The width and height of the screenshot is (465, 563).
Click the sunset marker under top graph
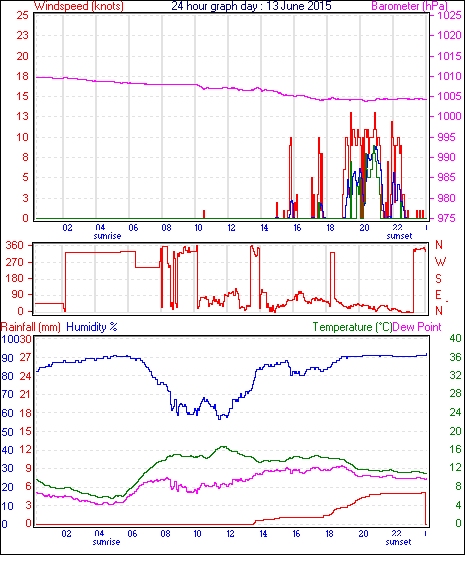pyautogui.click(x=399, y=236)
